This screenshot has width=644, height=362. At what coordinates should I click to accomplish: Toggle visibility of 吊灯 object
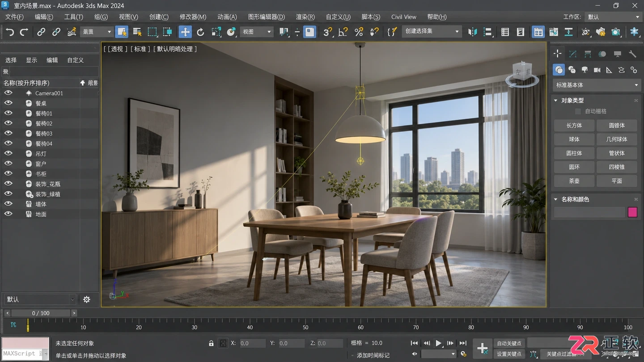tap(8, 153)
